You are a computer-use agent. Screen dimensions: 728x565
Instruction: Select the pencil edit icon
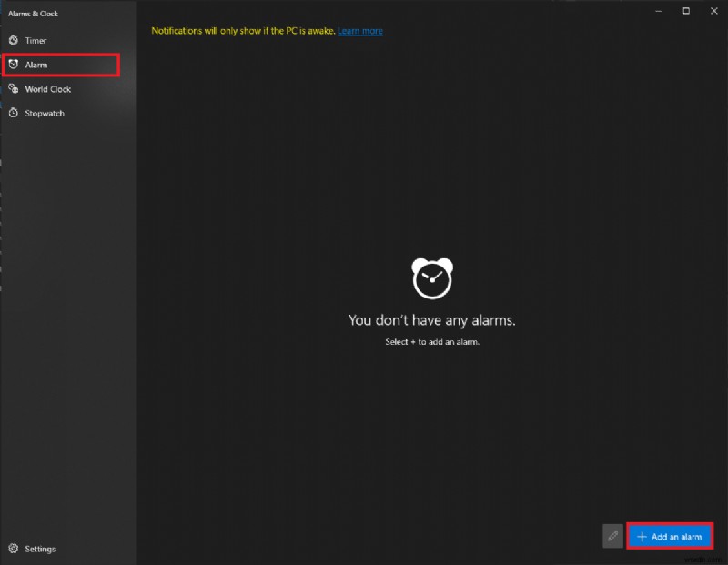(612, 536)
